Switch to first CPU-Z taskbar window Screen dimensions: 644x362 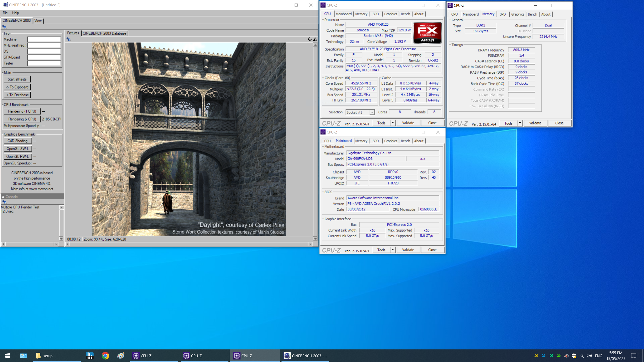(x=154, y=356)
